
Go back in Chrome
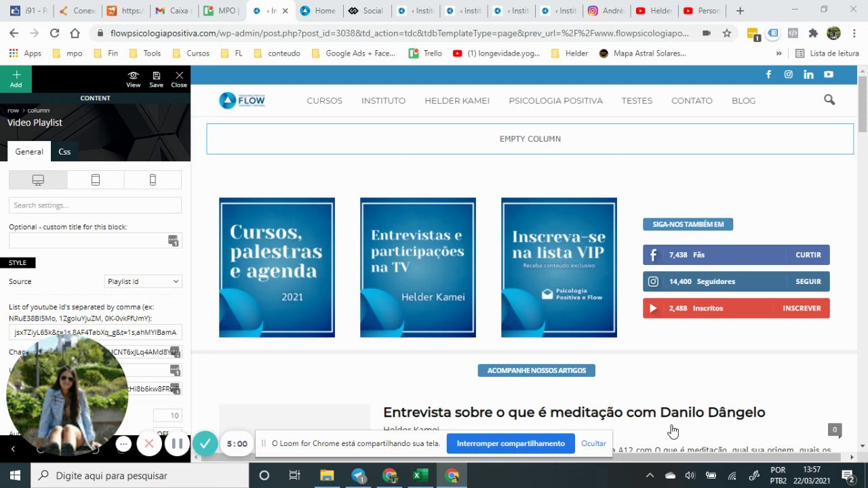pos(14,33)
